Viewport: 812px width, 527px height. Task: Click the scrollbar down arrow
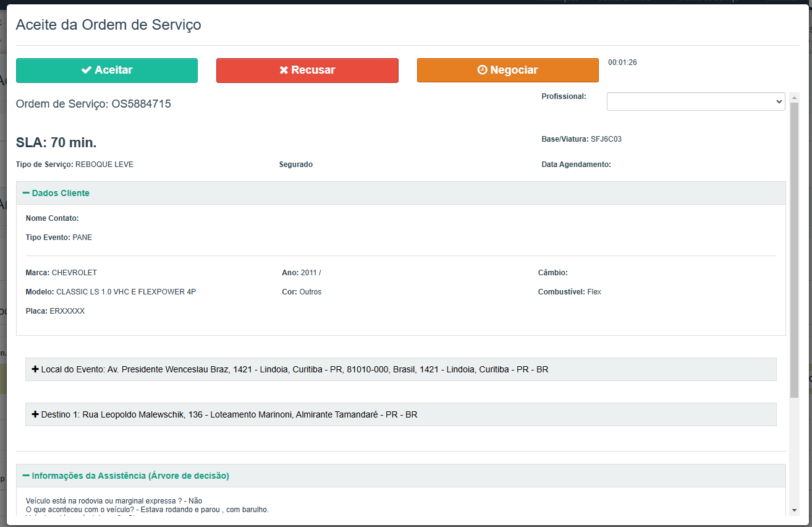pos(794,510)
